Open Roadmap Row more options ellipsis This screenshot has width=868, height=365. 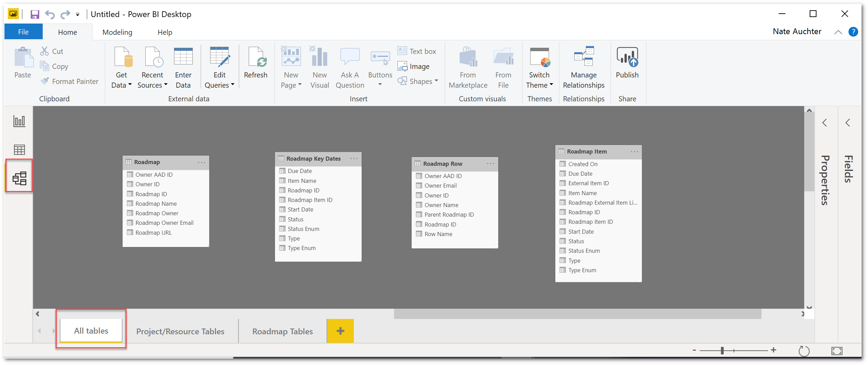[x=491, y=164]
